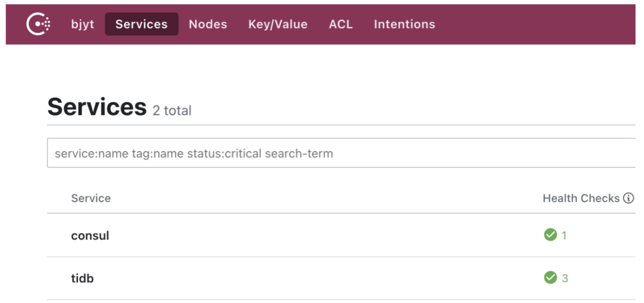
Task: Click the 2 total services count
Action: coord(172,111)
